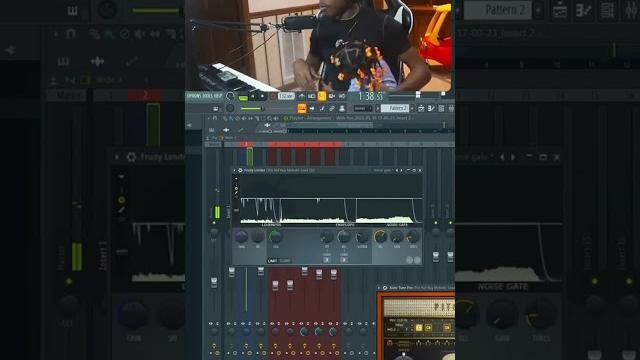Select previous preset arrow in Fruity Limiter
Viewport: 640px width, 360px height.
(397, 170)
